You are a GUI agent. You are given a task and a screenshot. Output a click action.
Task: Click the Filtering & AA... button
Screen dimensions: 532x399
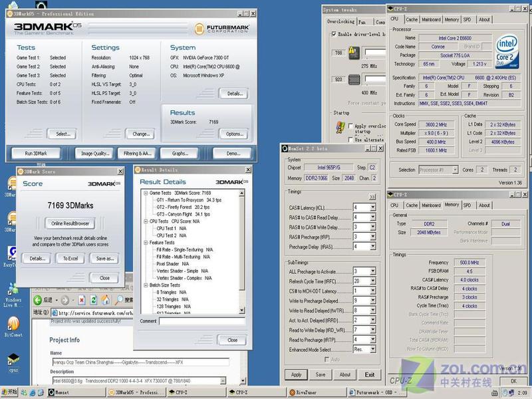tap(137, 154)
